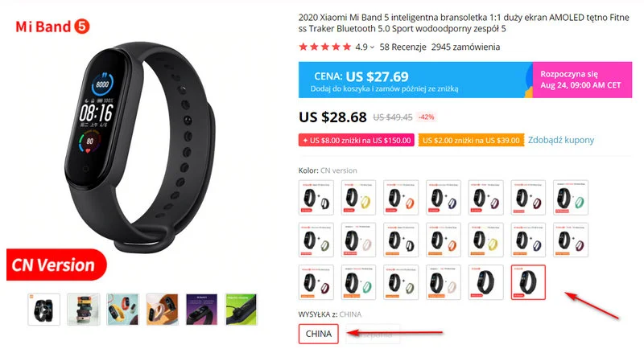Play the product video thumbnail
This screenshot has width=644, height=353.
[x=44, y=310]
